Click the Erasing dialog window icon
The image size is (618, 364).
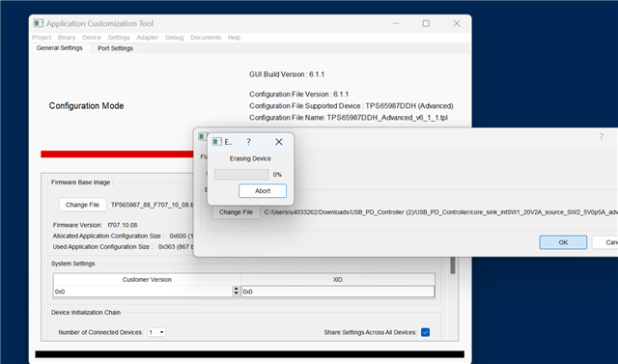pyautogui.click(x=216, y=141)
